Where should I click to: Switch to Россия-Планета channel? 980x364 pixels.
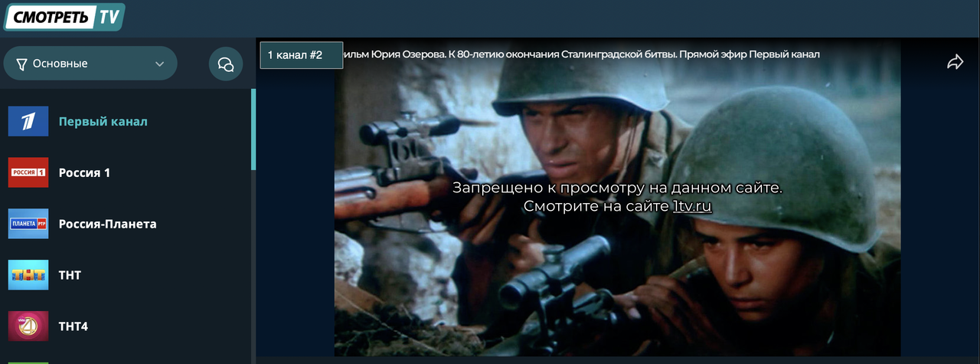tap(108, 224)
